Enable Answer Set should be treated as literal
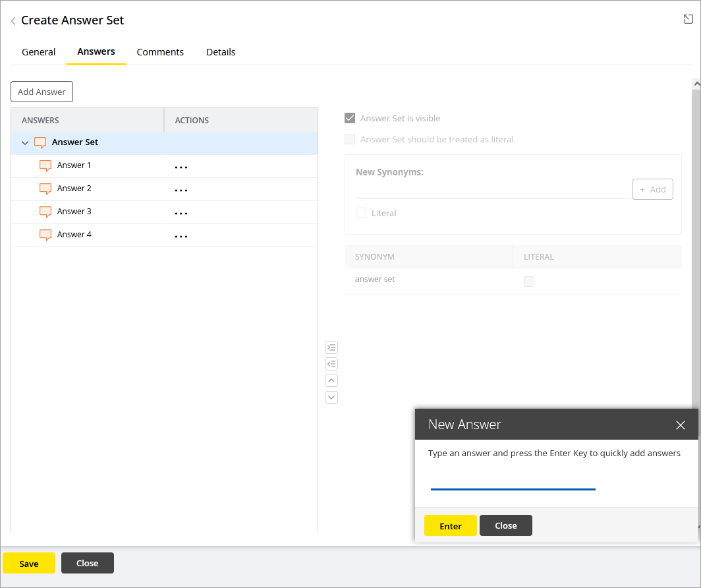The image size is (701, 588). pos(350,140)
